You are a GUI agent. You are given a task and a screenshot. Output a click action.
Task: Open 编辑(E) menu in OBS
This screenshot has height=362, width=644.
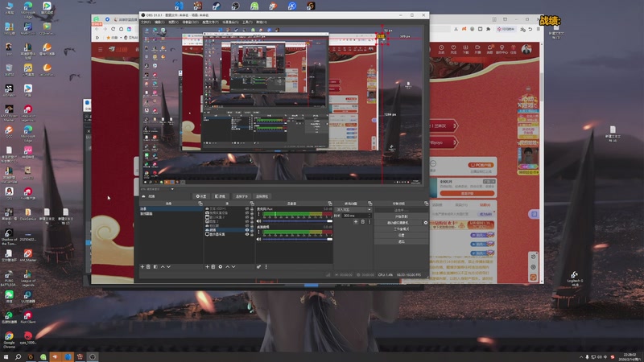click(159, 23)
